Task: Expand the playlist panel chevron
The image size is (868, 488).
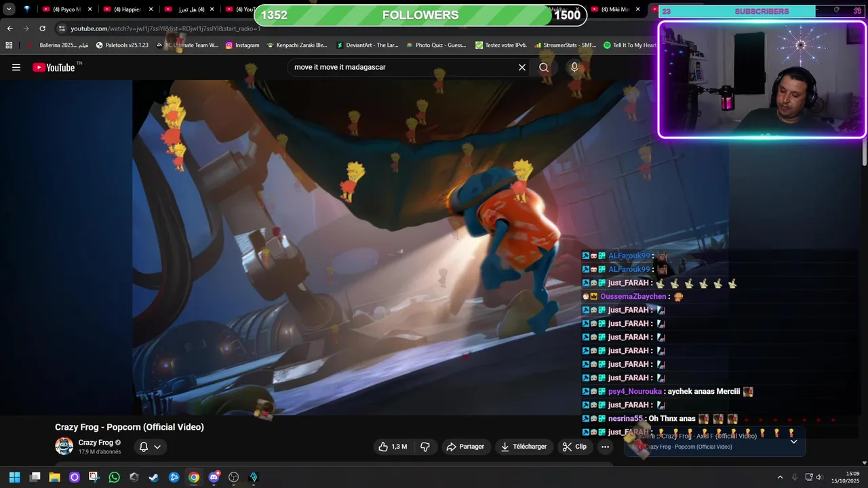Action: (793, 441)
